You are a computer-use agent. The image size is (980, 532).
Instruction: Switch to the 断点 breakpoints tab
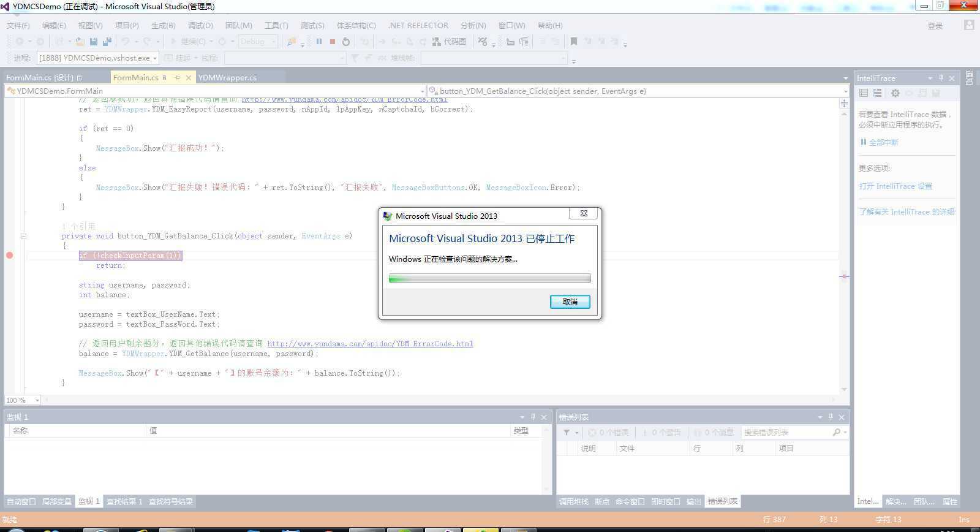(602, 502)
